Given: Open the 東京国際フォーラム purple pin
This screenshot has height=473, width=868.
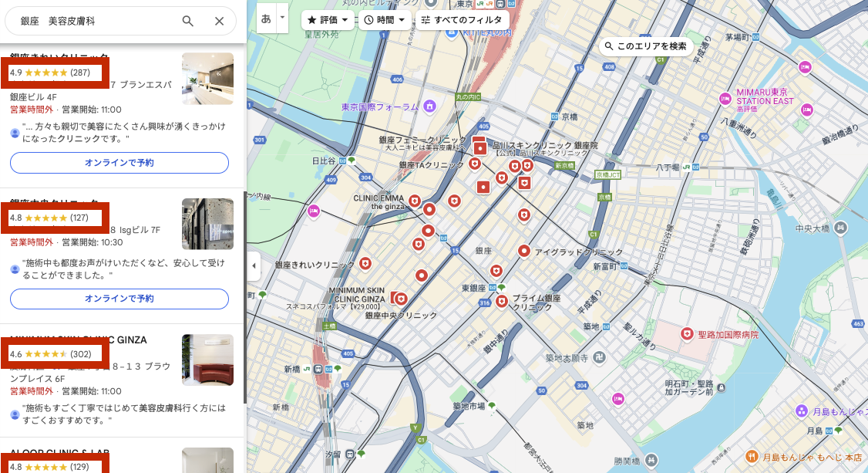Looking at the screenshot, I should [x=429, y=105].
